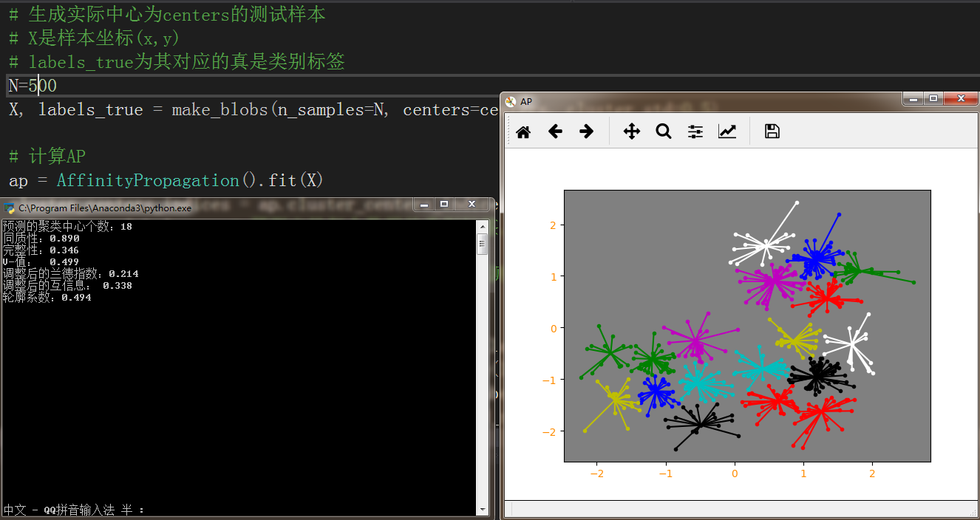Click the AP window title icon
Viewport: 980px width, 520px height.
point(511,101)
